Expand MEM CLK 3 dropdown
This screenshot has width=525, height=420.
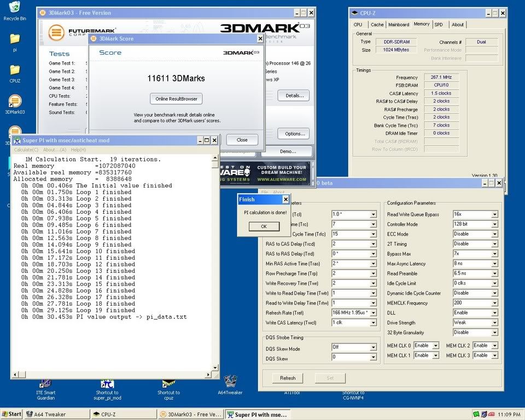[494, 355]
